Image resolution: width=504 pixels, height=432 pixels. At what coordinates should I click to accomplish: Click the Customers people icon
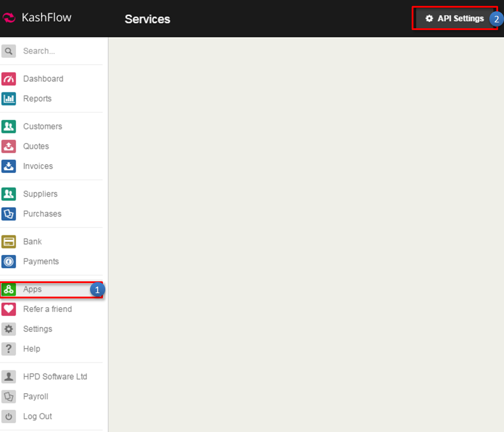[9, 127]
